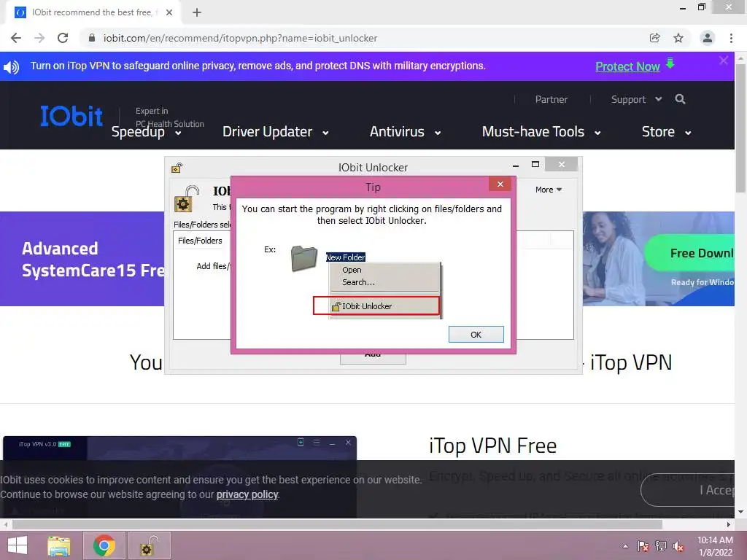
Task: Close the Tip dialog with the red X
Action: 500,184
